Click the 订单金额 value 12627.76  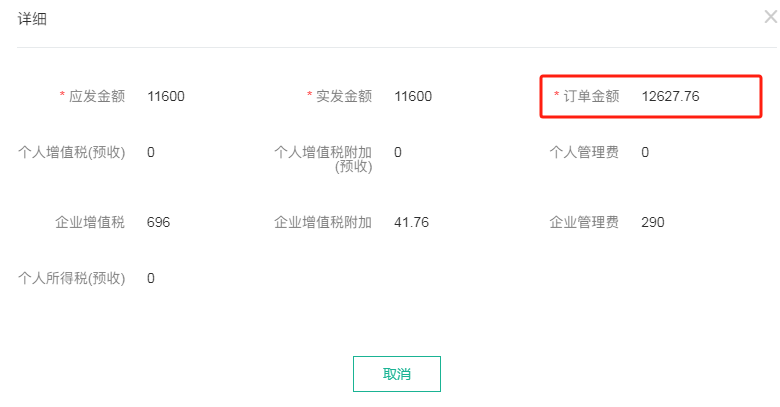pos(670,97)
